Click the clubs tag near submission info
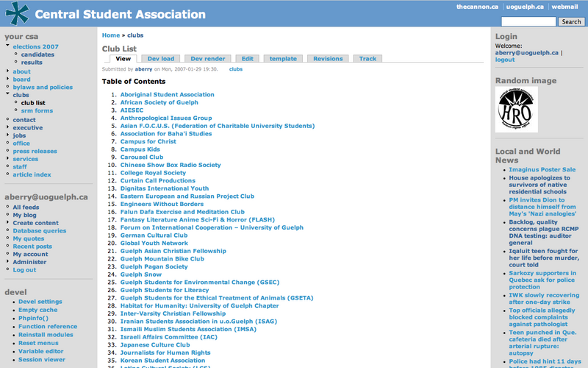This screenshot has height=368, width=588. coord(236,69)
